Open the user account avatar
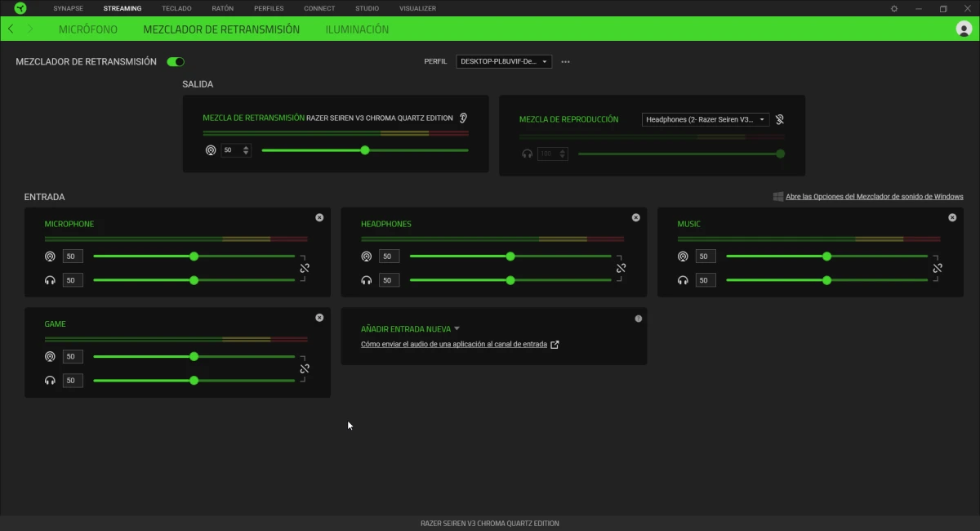 coord(964,29)
